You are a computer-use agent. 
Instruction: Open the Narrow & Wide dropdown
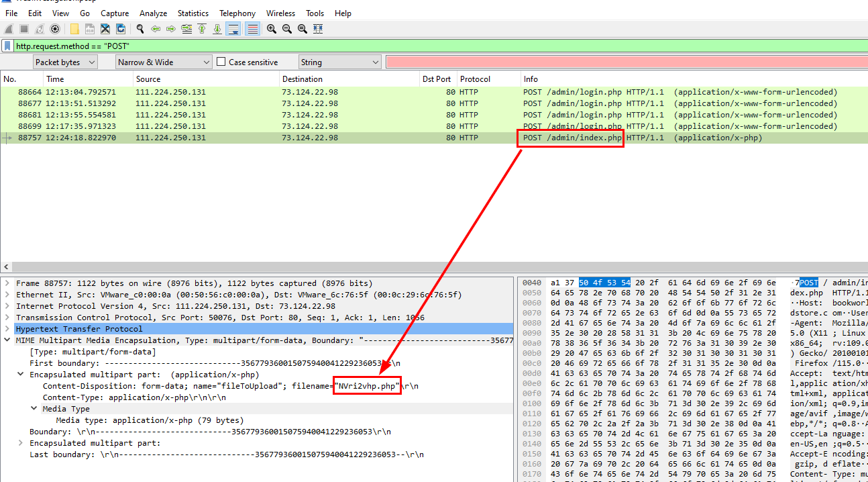[x=164, y=62]
